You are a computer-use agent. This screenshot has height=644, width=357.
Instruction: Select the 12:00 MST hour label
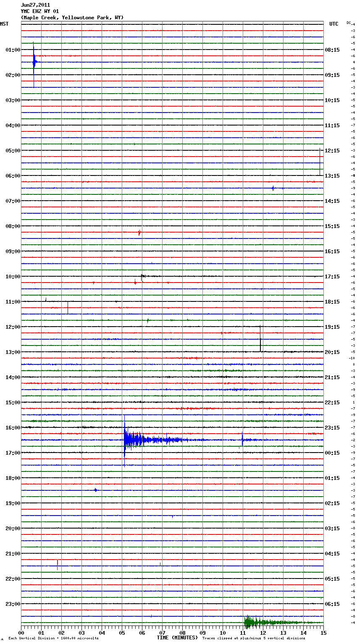13,327
